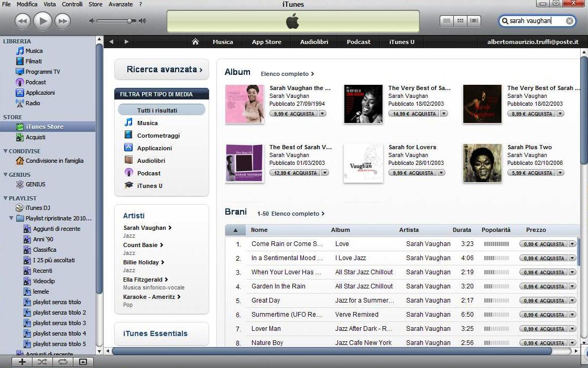588x368 pixels.
Task: Clear the search field with X button
Action: (x=569, y=21)
